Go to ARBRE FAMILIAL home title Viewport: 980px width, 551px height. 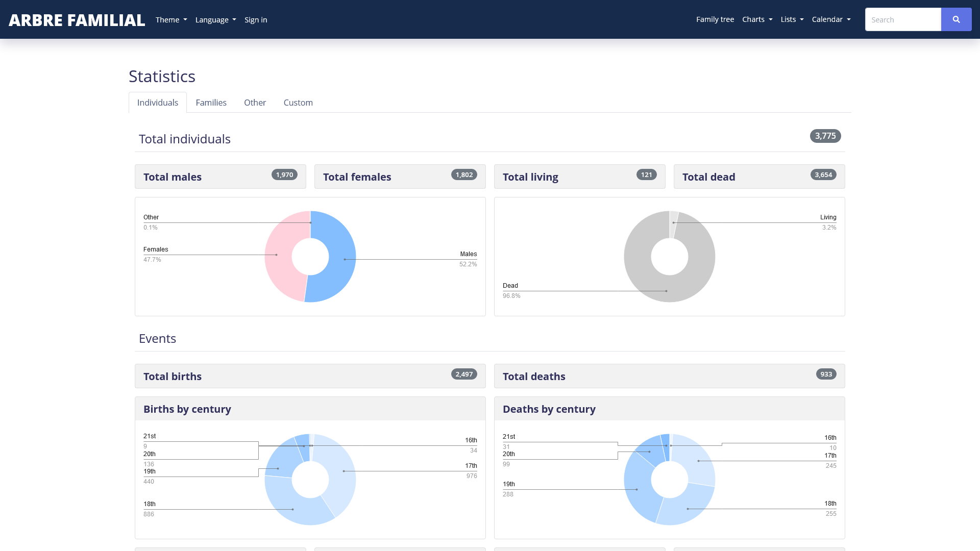[x=77, y=20]
